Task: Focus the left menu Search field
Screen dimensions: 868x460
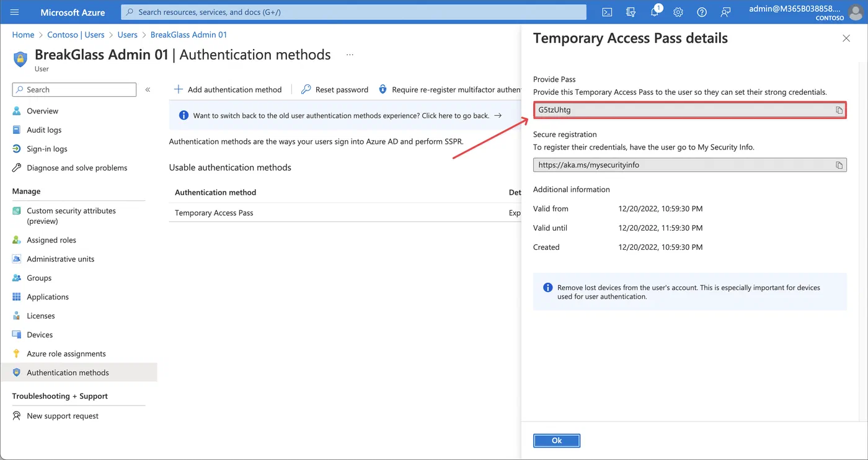Action: point(74,90)
